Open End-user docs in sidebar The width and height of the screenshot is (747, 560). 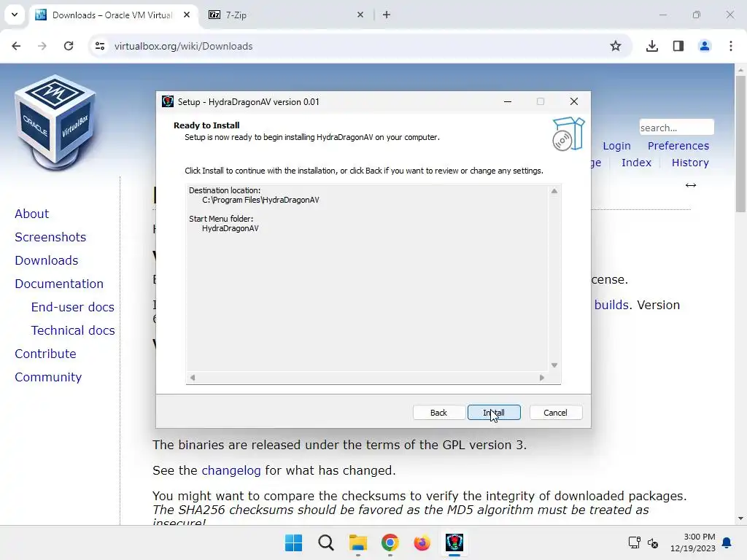point(72,307)
